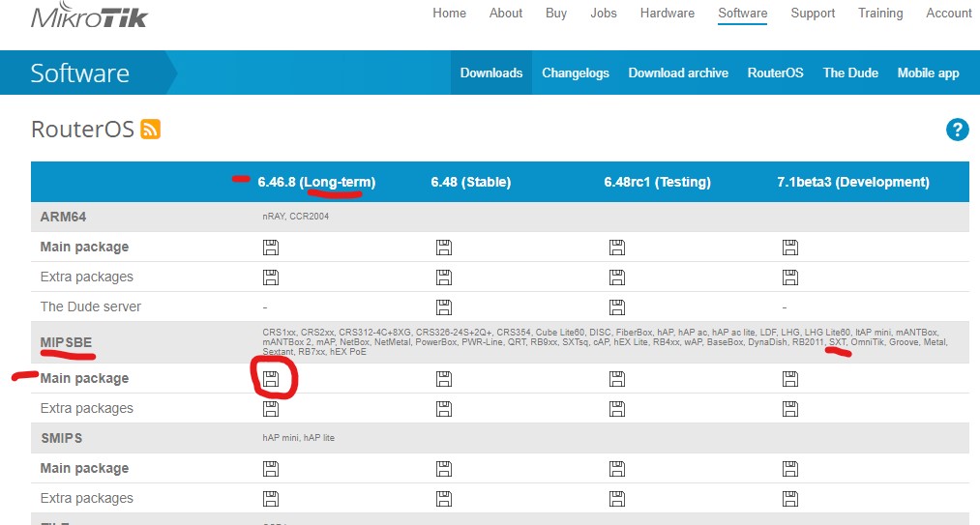Click 'nRAY, CCR2004' device list text

click(x=296, y=217)
